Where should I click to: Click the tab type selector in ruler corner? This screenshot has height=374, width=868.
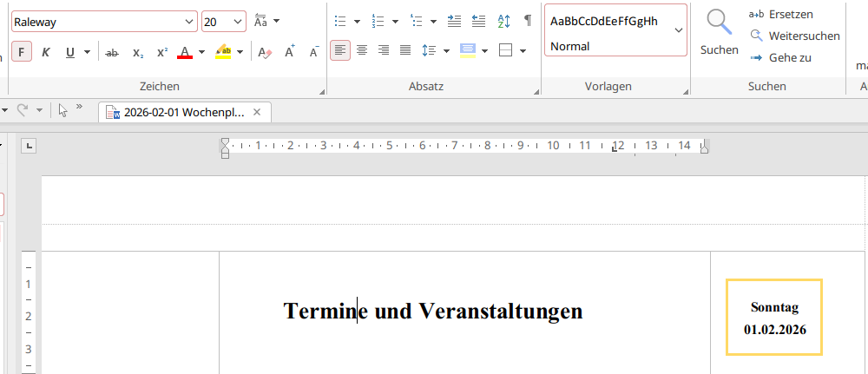(29, 146)
